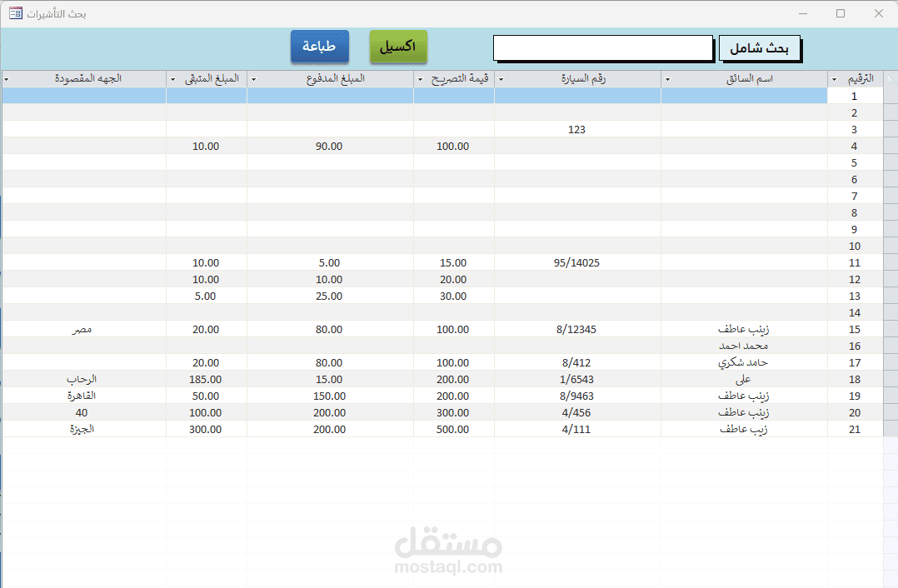Screen dimensions: 898x588
Task: Click the طباعة print button
Action: pyautogui.click(x=320, y=47)
